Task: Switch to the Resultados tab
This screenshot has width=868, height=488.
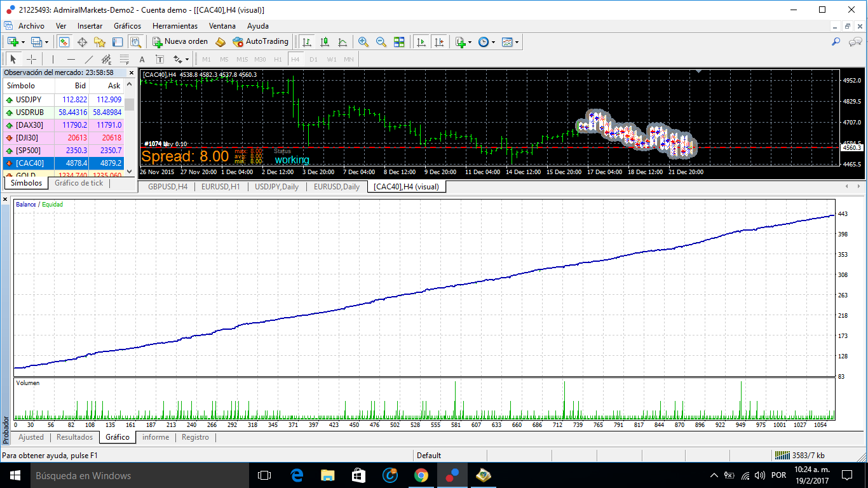Action: coord(75,437)
